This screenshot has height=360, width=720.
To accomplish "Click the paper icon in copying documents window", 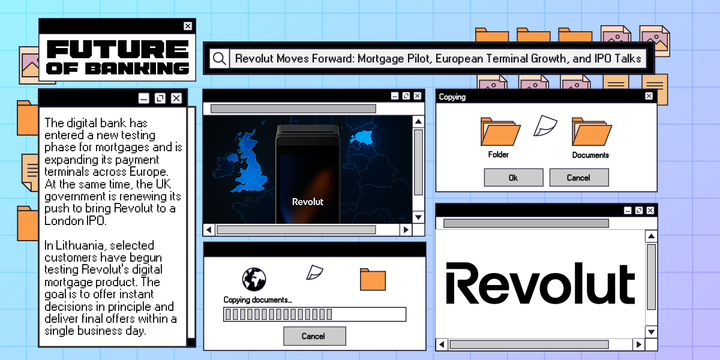I will coord(315,272).
